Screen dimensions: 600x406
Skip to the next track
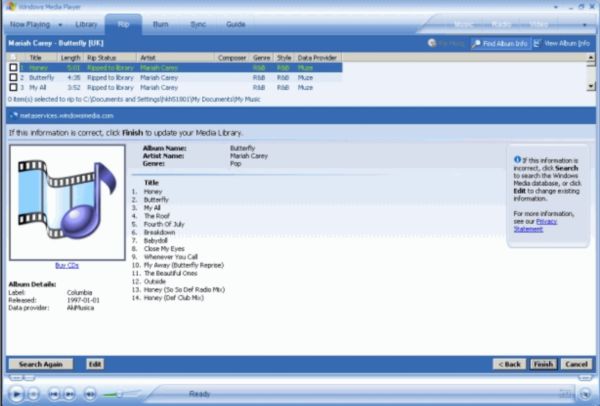[69, 394]
